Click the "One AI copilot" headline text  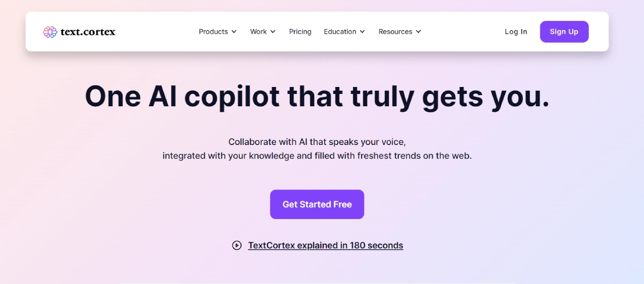point(317,97)
